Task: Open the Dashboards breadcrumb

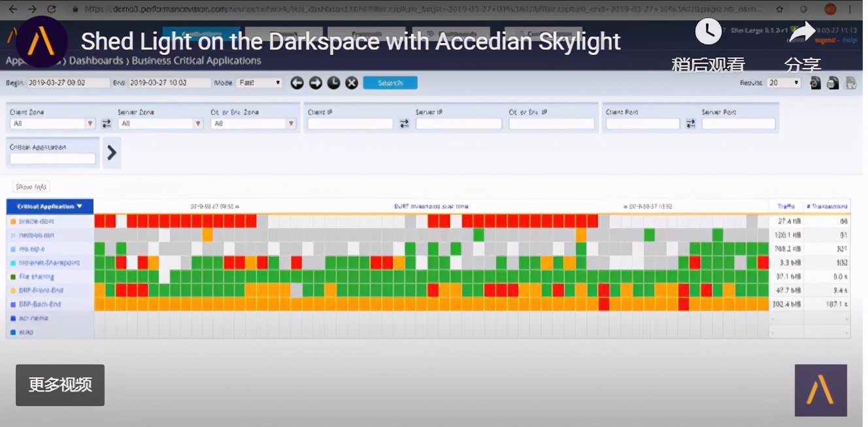Action: pyautogui.click(x=95, y=61)
